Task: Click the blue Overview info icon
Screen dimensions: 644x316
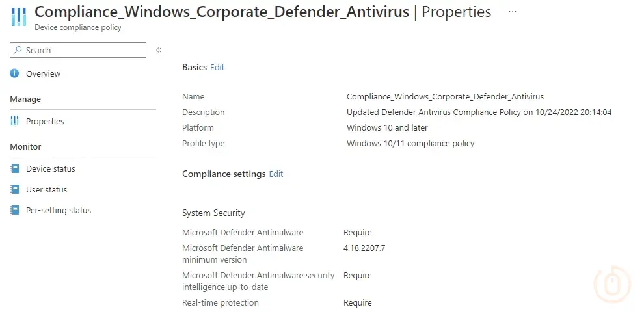Action: pyautogui.click(x=14, y=73)
